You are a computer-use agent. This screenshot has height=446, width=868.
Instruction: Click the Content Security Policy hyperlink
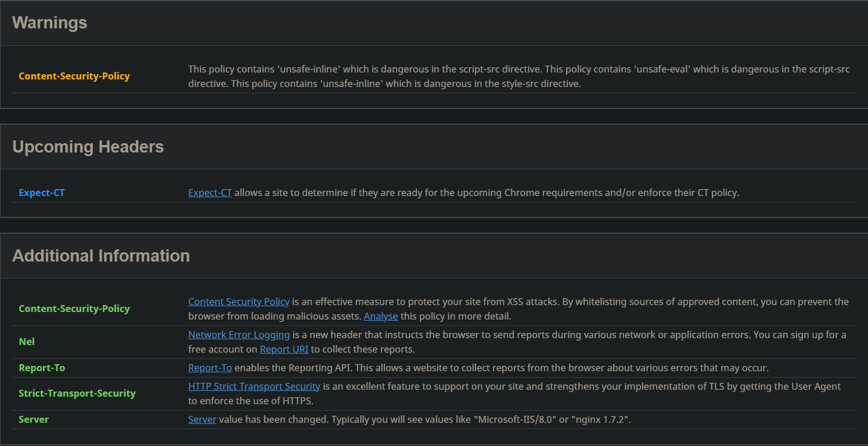pyautogui.click(x=239, y=301)
